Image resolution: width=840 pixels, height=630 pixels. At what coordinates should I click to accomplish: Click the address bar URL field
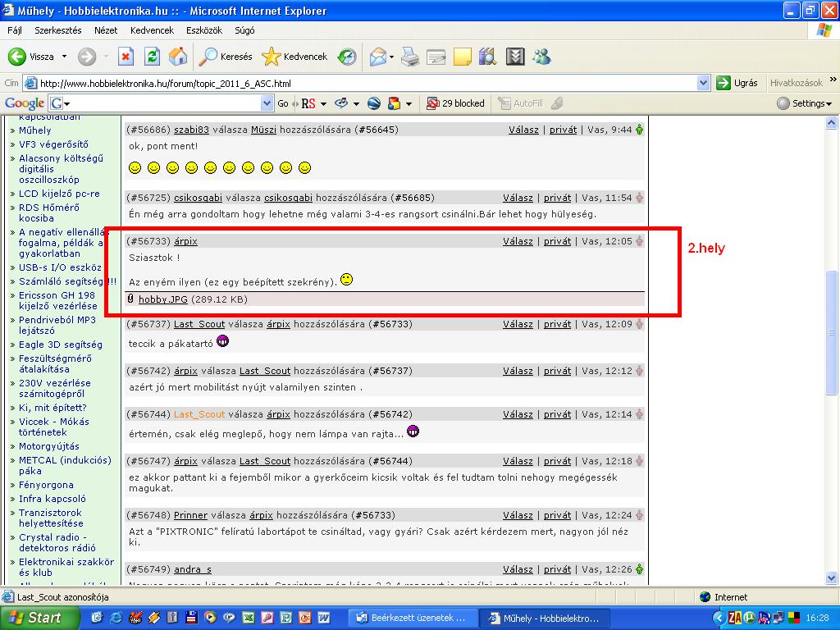tap(367, 83)
